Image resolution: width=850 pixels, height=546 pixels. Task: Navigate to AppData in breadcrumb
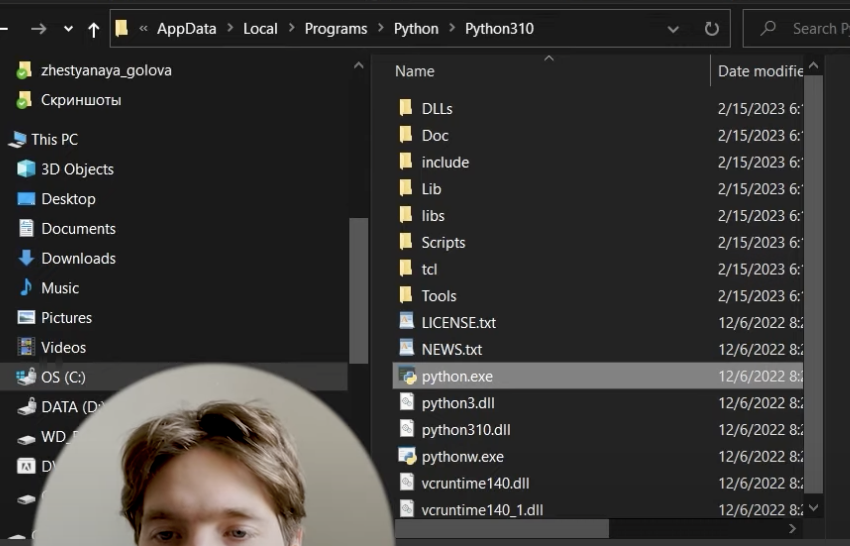[186, 29]
